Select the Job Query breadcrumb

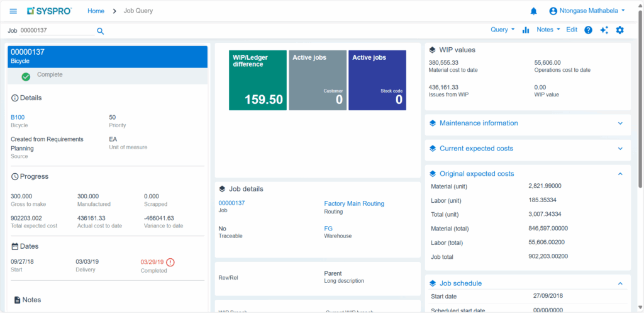[x=138, y=11]
